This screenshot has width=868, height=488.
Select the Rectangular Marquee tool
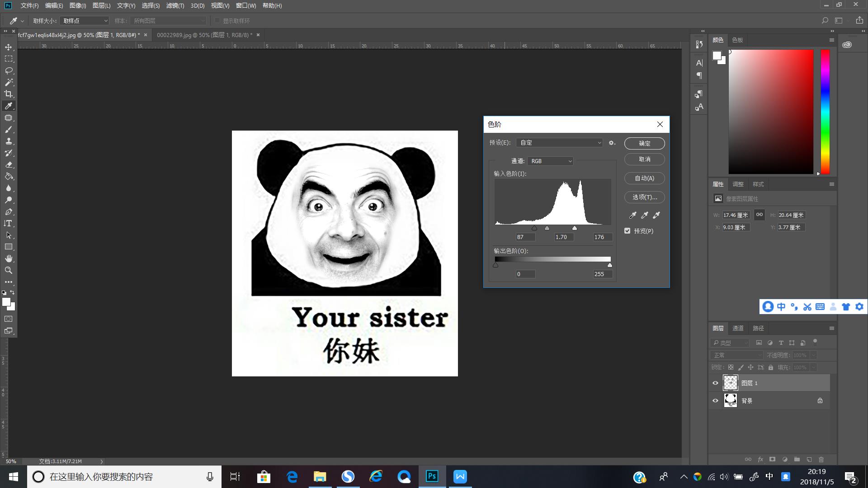coord(9,59)
